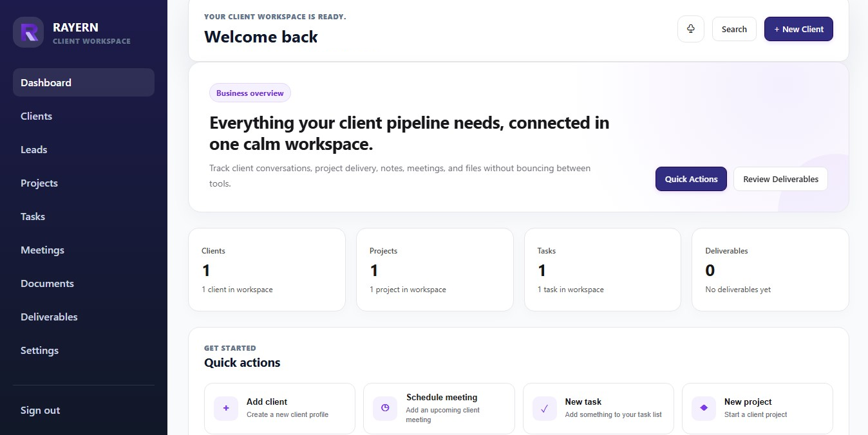Screen dimensions: 868x435
Task: Click "No deliverables yet" text
Action: (x=738, y=290)
